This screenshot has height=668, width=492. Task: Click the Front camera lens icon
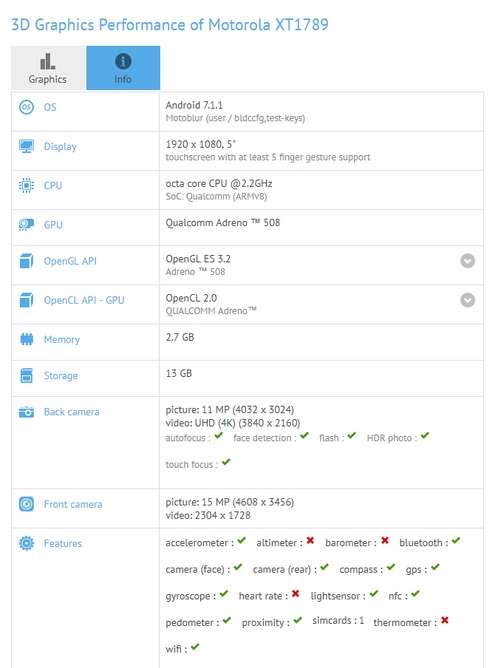pyautogui.click(x=26, y=504)
